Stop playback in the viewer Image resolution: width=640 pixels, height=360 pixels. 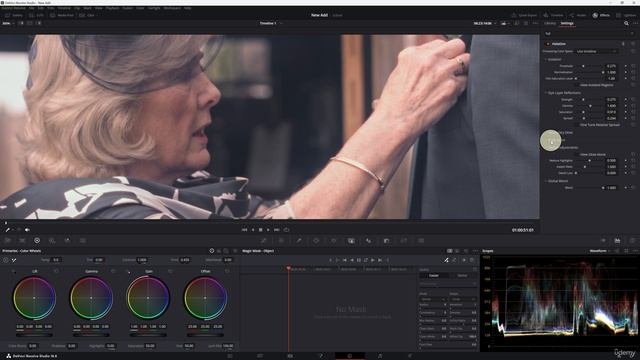tap(260, 230)
